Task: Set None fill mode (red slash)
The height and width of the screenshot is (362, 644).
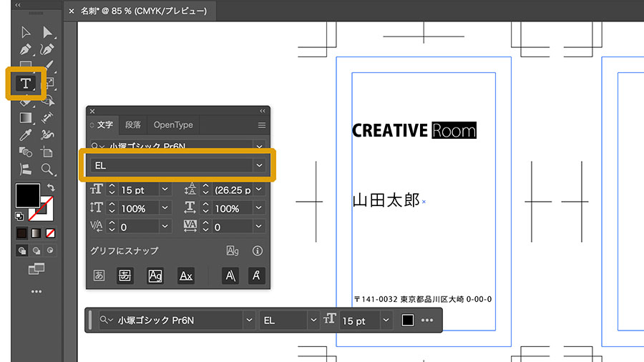Action: click(50, 233)
